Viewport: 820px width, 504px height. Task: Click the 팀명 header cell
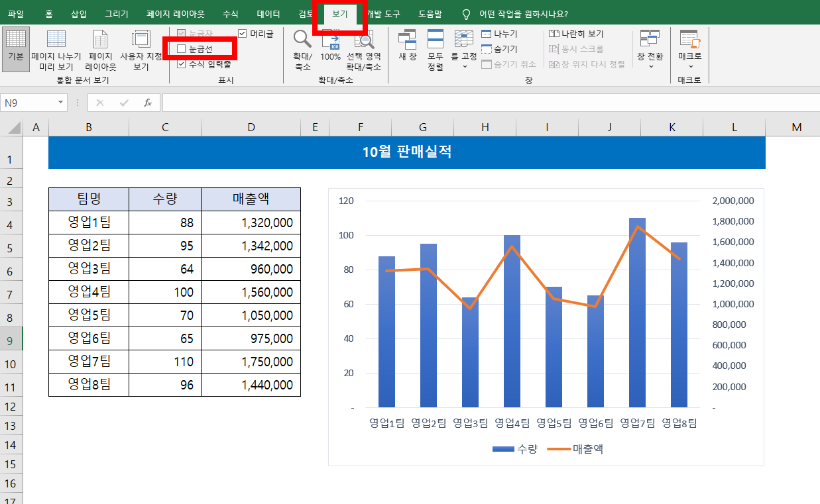89,199
